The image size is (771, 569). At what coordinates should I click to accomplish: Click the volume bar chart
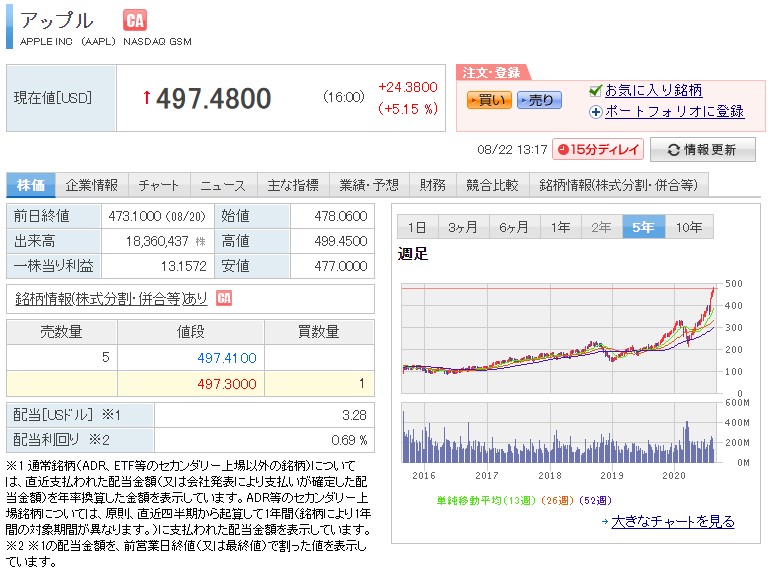click(x=560, y=433)
